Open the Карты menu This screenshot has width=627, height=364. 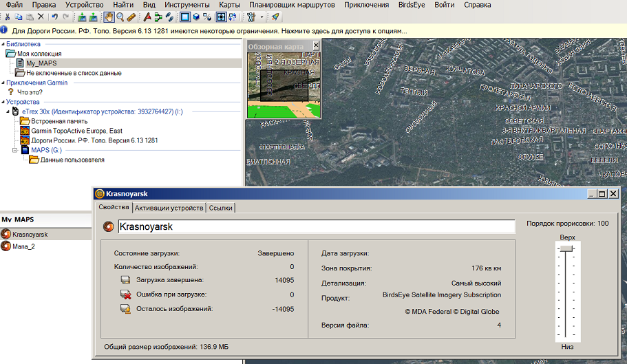(229, 5)
